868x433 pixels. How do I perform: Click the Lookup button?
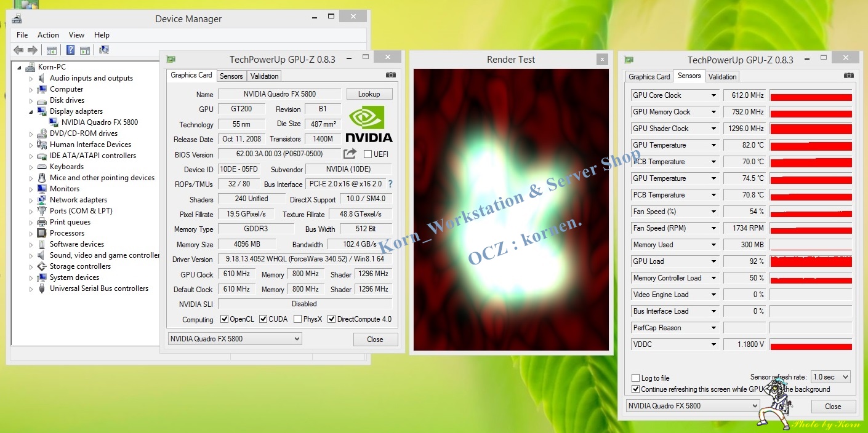[x=369, y=94]
